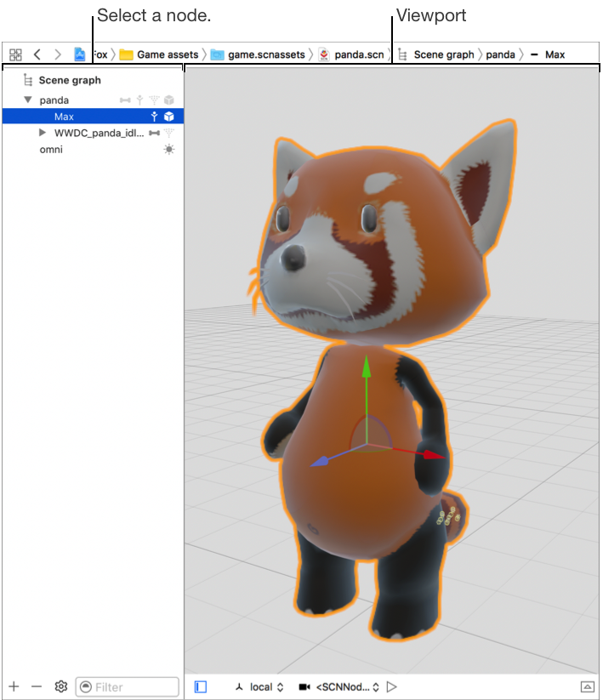
Task: Open the SCNNode camera selection dropdown
Action: click(348, 686)
